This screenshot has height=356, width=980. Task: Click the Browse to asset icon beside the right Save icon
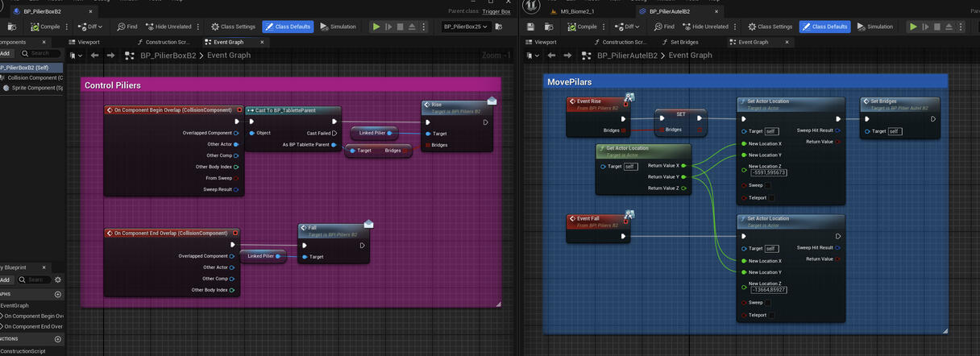pyautogui.click(x=547, y=27)
